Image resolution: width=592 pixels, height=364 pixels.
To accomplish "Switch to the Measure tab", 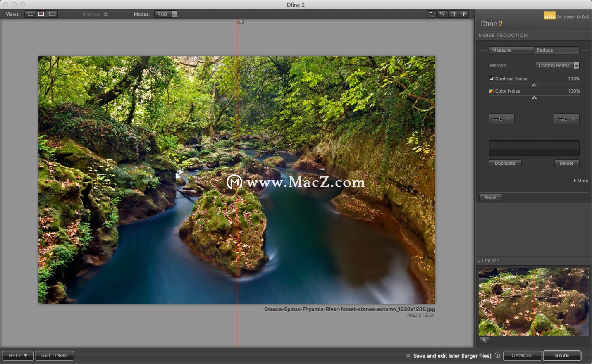I will tap(511, 50).
